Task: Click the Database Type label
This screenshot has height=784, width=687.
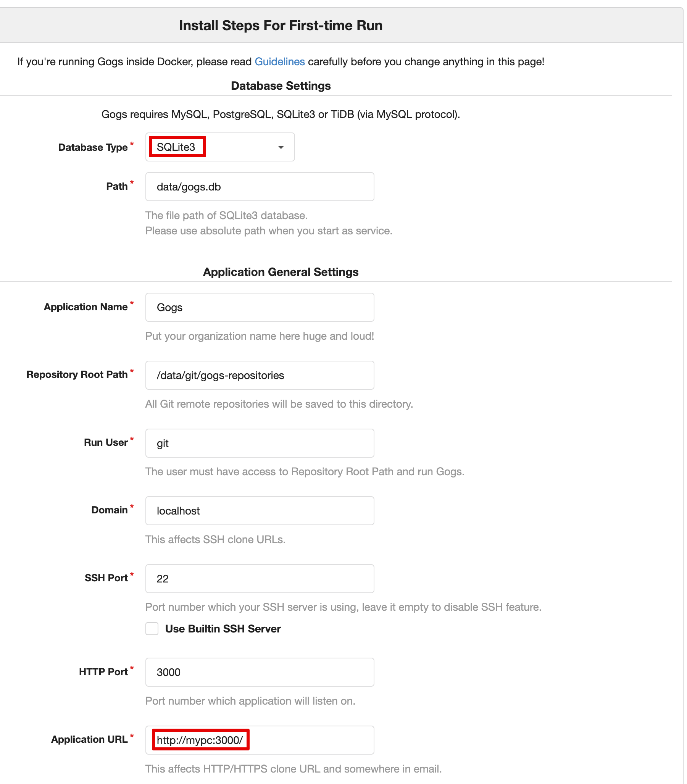Action: 93,148
